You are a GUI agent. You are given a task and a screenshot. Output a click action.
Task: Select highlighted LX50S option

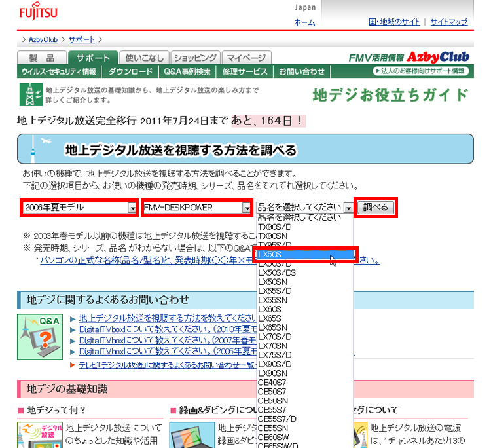(305, 254)
